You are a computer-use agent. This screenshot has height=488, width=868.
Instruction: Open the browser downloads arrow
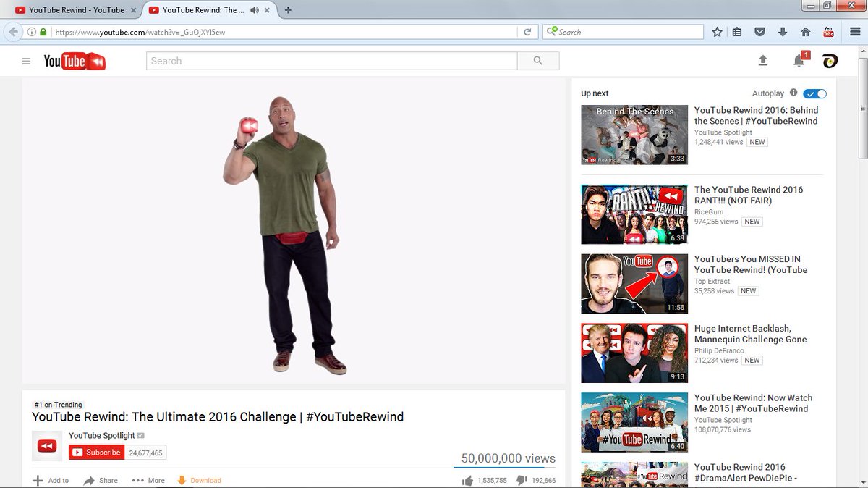click(782, 32)
